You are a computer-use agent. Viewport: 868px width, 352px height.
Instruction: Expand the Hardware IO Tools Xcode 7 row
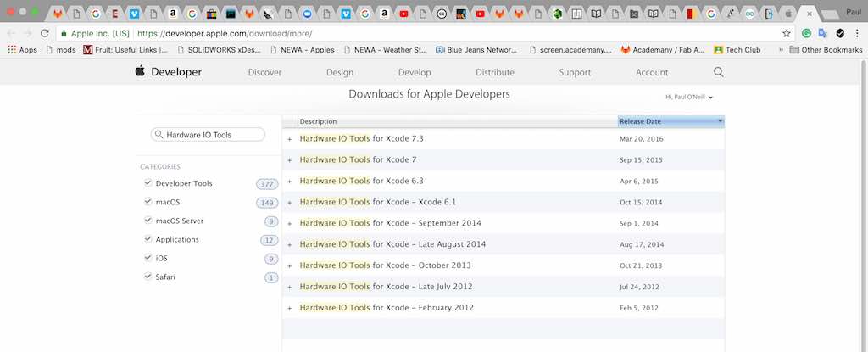(290, 160)
